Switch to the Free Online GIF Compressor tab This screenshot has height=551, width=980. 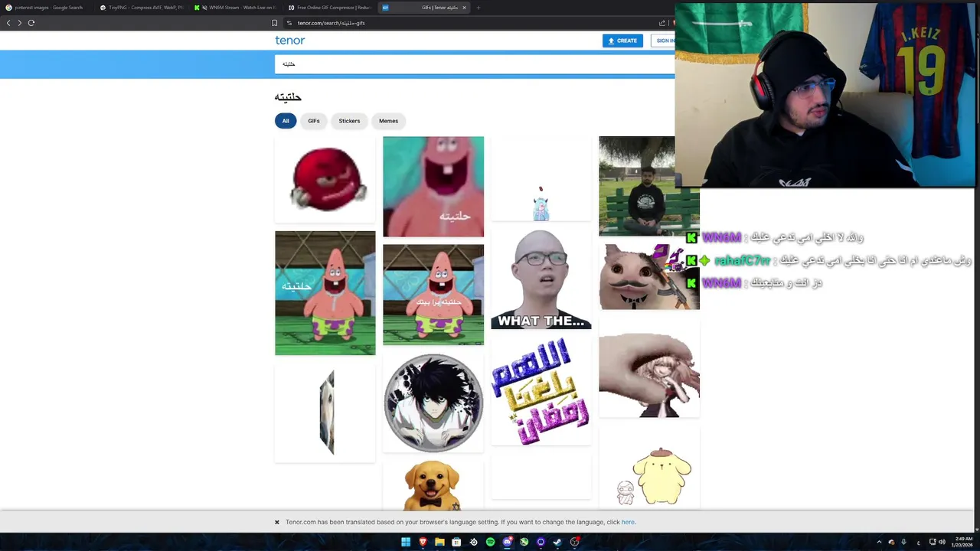point(330,8)
